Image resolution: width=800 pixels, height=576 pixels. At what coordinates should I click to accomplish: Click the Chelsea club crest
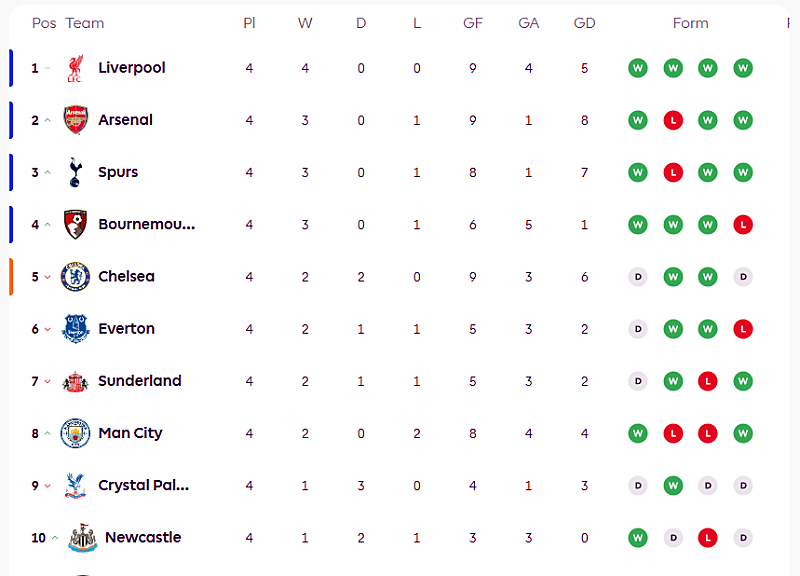(x=75, y=277)
